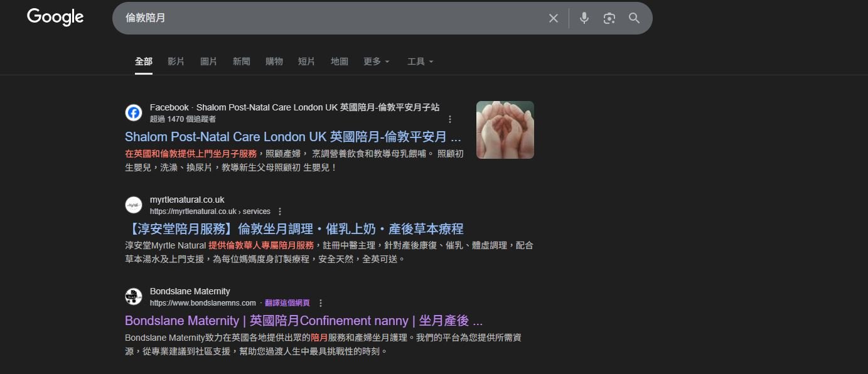Open Google Lens image search icon
Image resolution: width=868 pixels, height=374 pixels.
click(x=609, y=18)
